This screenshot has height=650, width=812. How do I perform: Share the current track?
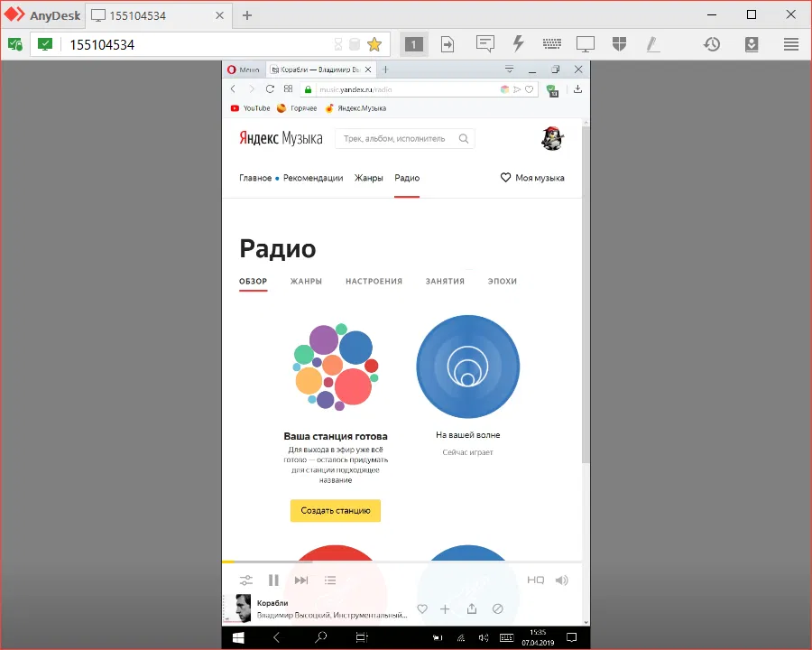pos(471,608)
